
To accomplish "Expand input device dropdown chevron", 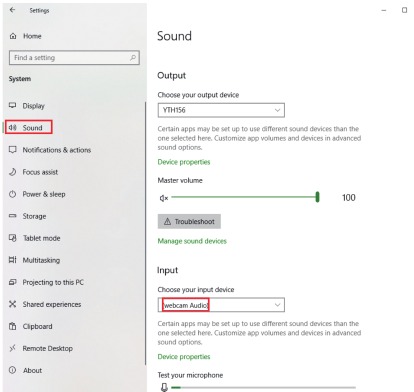I will (277, 305).
